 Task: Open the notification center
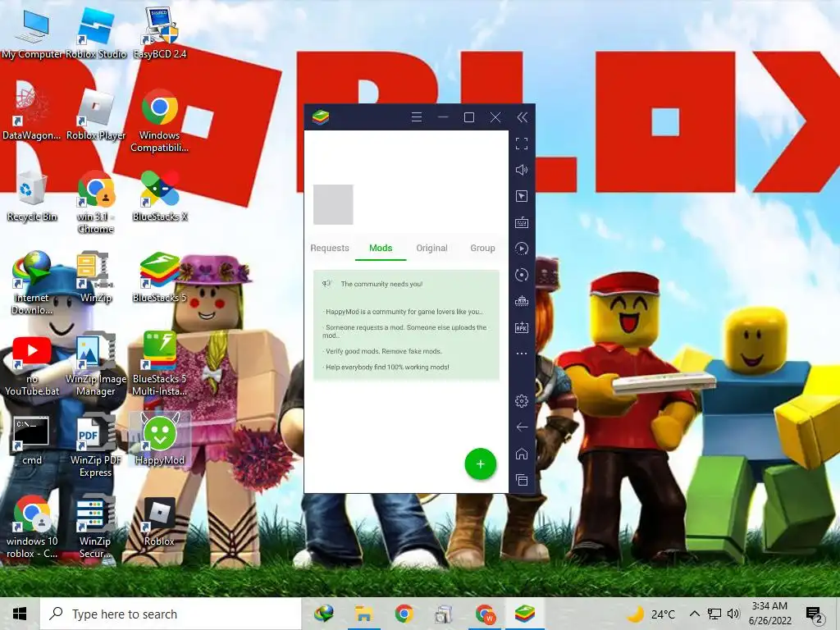(x=815, y=614)
